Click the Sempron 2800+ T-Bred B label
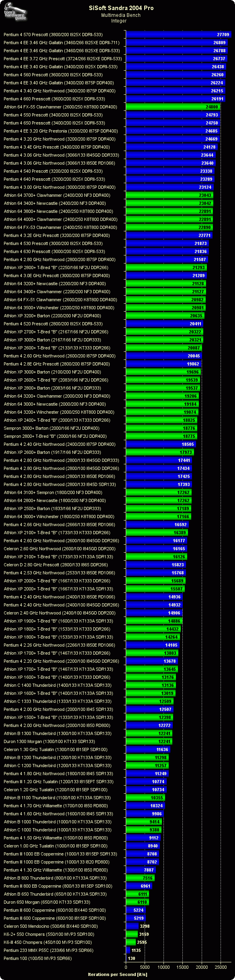 pyautogui.click(x=55, y=436)
